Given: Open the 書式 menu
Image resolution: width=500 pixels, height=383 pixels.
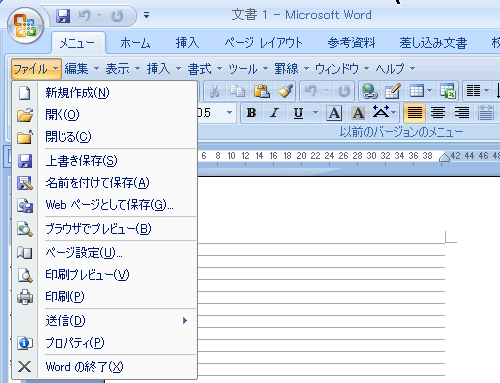Looking at the screenshot, I should pyautogui.click(x=205, y=69).
